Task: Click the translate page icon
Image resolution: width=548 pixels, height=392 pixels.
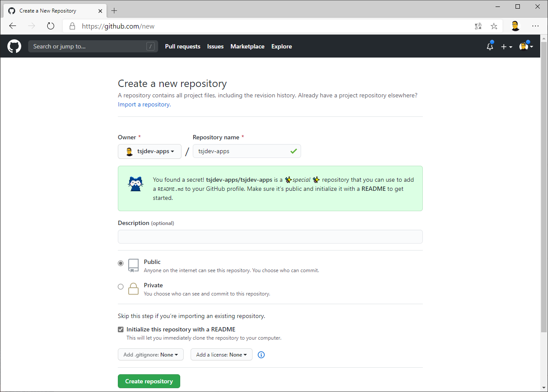Action: tap(478, 26)
